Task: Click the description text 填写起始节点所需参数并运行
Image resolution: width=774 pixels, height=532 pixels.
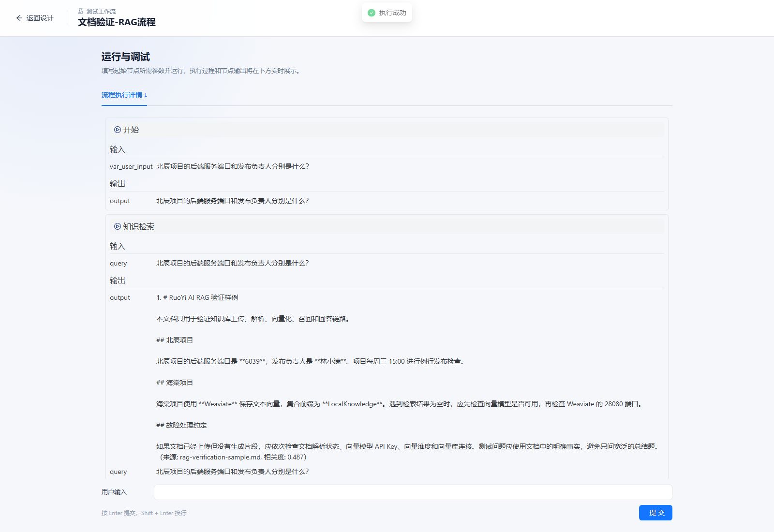Action: 202,71
